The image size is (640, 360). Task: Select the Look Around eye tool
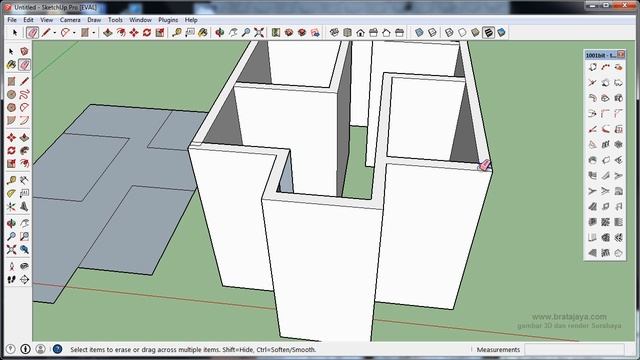click(x=24, y=267)
